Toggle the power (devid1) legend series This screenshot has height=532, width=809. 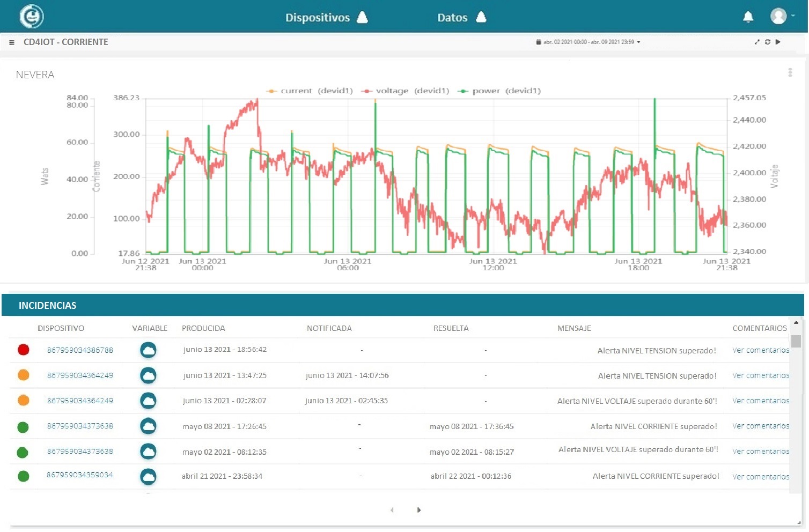pos(499,91)
